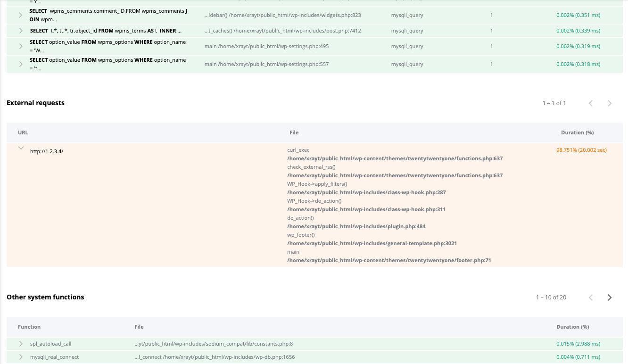Click next page arrow in External requests pagination
This screenshot has height=364, width=628.
610,103
